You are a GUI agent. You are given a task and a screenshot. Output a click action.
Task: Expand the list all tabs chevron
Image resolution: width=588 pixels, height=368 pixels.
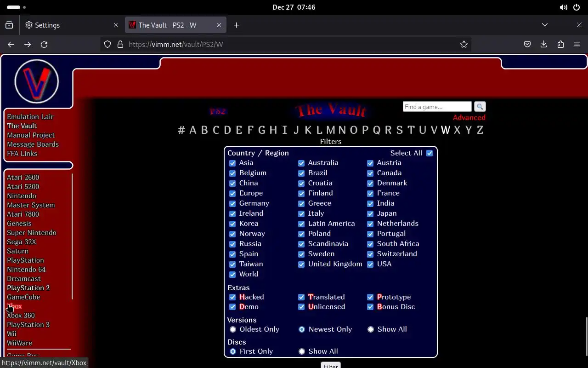coord(545,25)
